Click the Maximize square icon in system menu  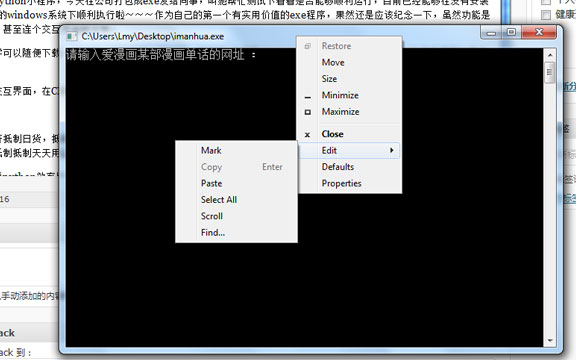(308, 112)
